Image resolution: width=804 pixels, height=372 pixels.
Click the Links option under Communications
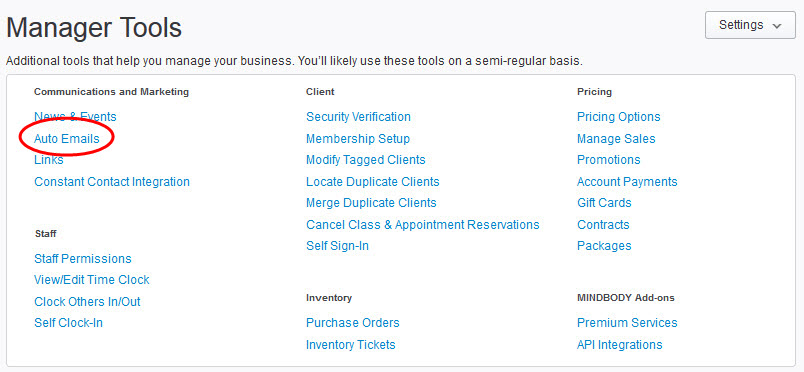click(49, 160)
